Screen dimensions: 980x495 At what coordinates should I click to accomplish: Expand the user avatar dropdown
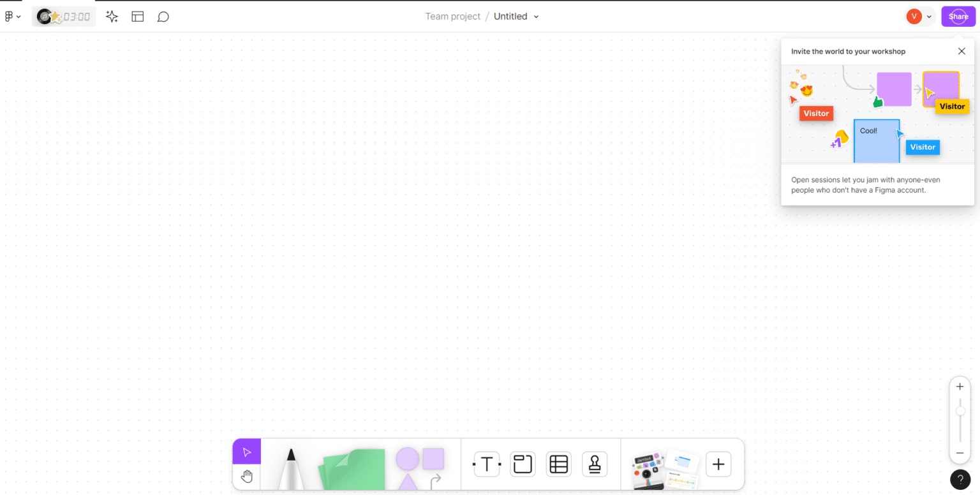(929, 17)
